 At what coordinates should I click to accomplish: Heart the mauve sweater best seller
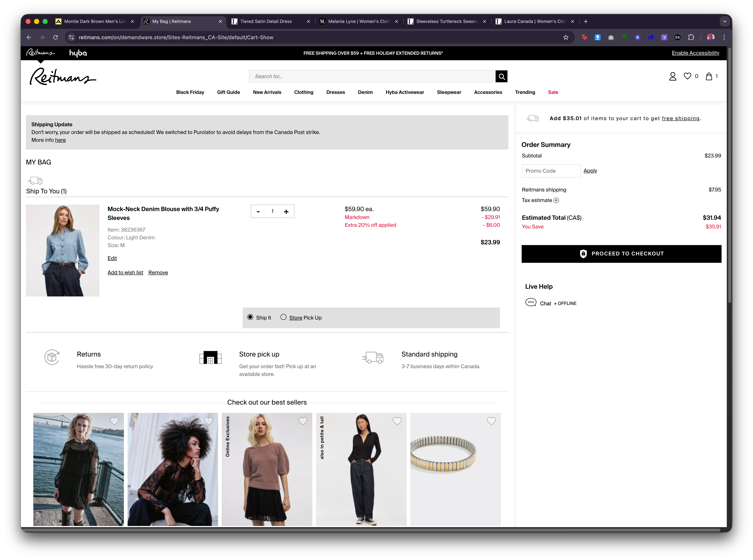click(303, 421)
